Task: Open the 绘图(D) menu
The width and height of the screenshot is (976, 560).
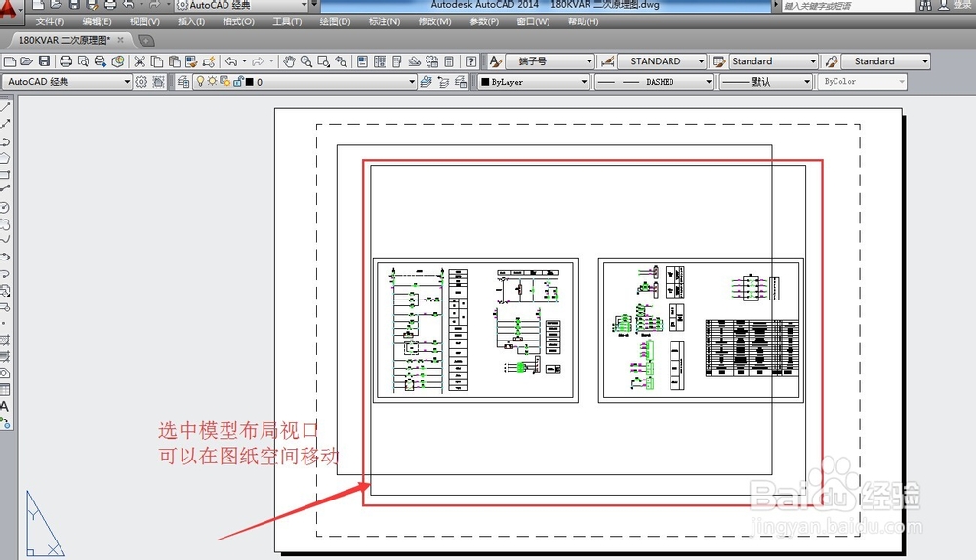Action: [x=335, y=21]
